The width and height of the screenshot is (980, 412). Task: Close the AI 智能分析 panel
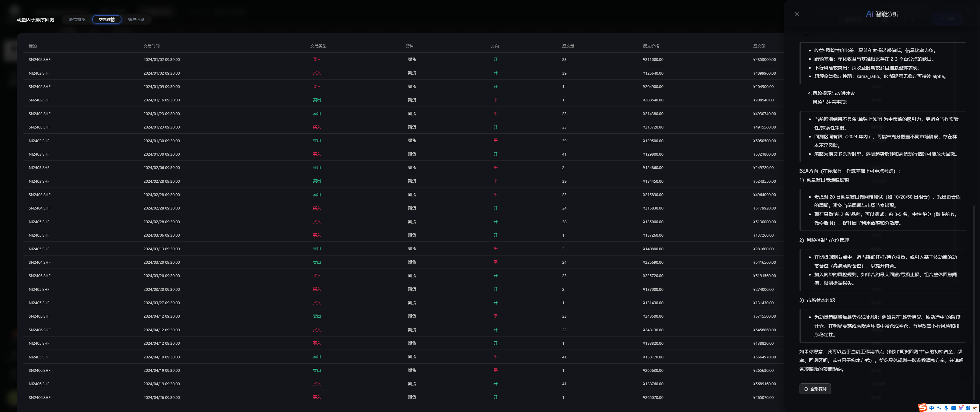[797, 14]
